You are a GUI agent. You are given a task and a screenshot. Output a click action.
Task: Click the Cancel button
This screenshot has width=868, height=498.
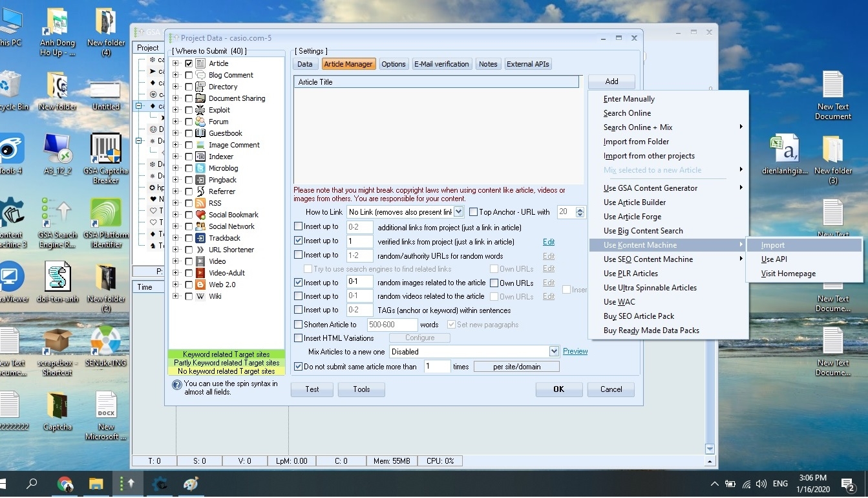(611, 389)
